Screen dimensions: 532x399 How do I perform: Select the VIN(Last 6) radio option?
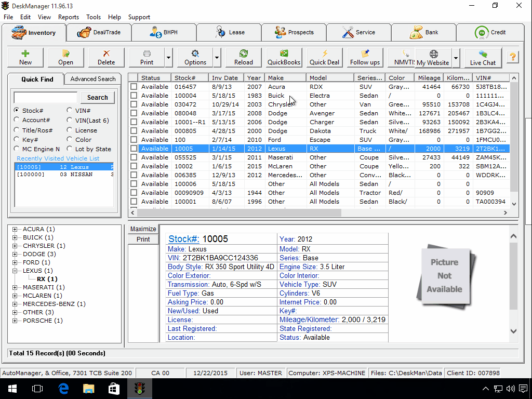[69, 120]
